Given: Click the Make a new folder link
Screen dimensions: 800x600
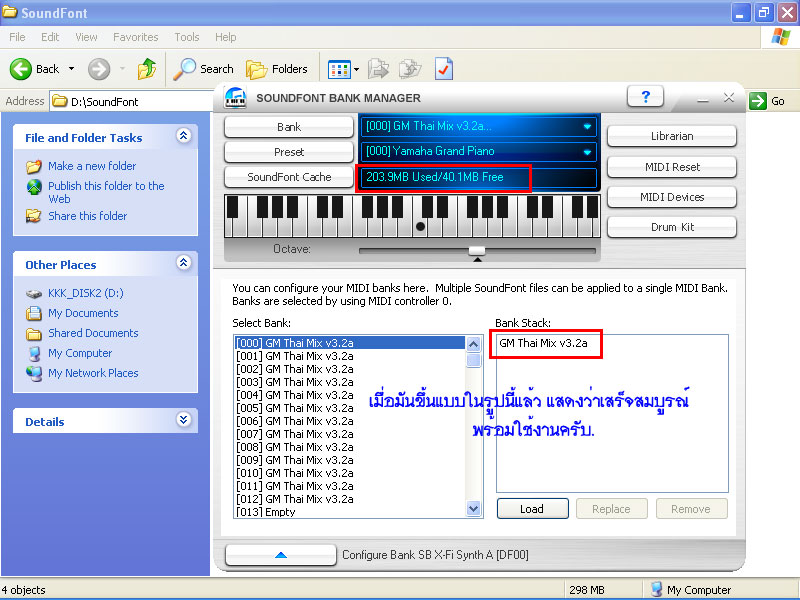Looking at the screenshot, I should (x=92, y=166).
